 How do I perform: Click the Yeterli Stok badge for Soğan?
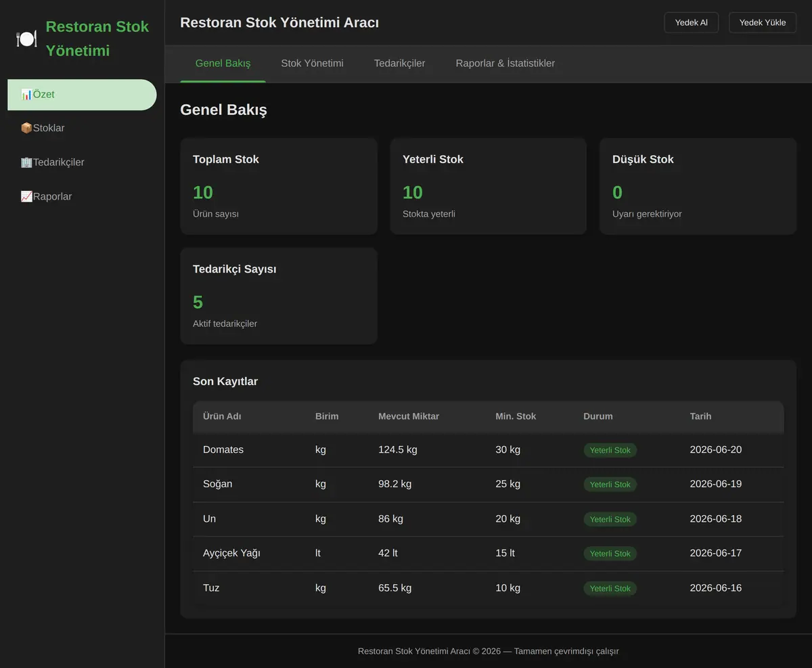pos(610,485)
